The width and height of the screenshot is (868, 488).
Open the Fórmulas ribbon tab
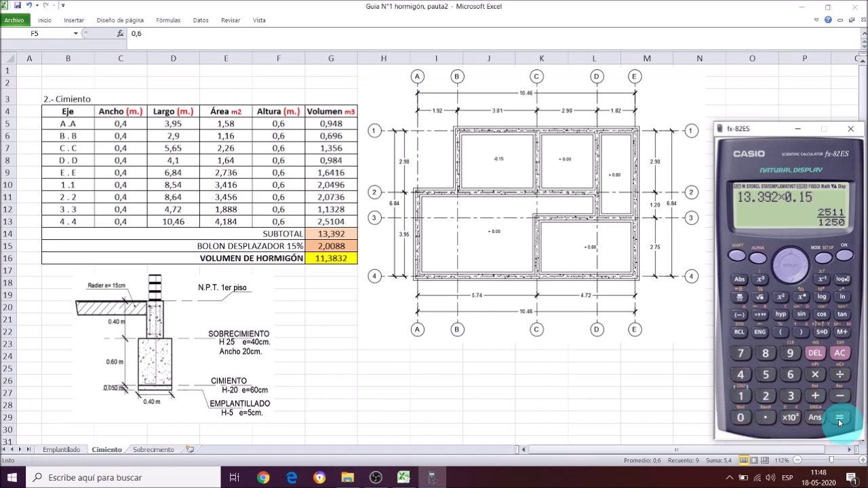[x=168, y=20]
